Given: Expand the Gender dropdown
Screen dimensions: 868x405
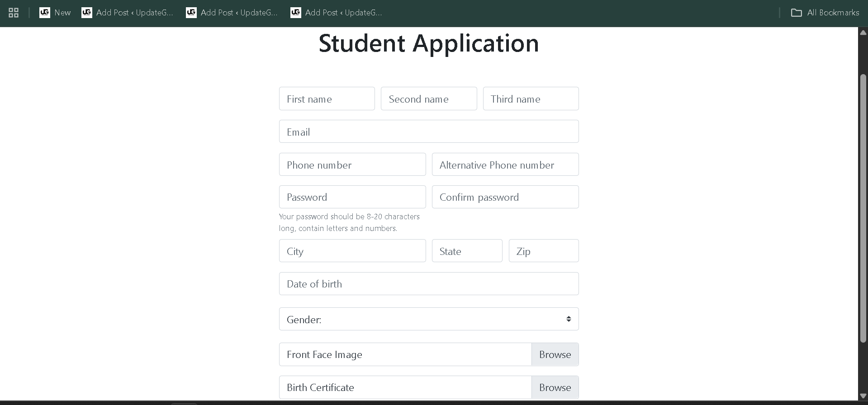Looking at the screenshot, I should (428, 319).
